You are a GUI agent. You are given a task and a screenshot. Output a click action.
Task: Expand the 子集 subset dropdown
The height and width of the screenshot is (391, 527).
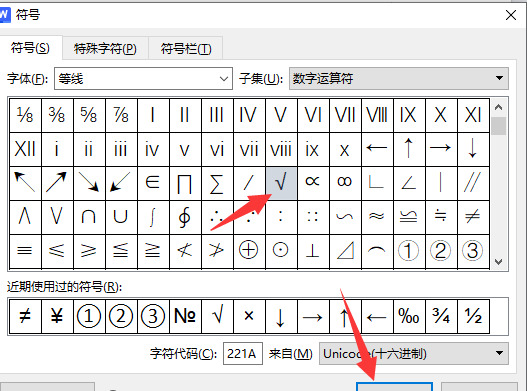(x=399, y=78)
